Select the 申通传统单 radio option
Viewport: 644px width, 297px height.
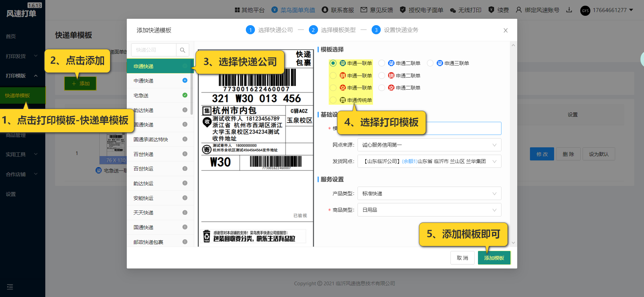pos(333,100)
